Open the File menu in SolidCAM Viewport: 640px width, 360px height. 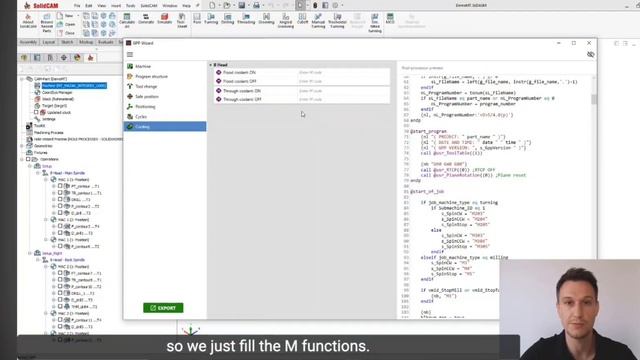tap(77, 6)
